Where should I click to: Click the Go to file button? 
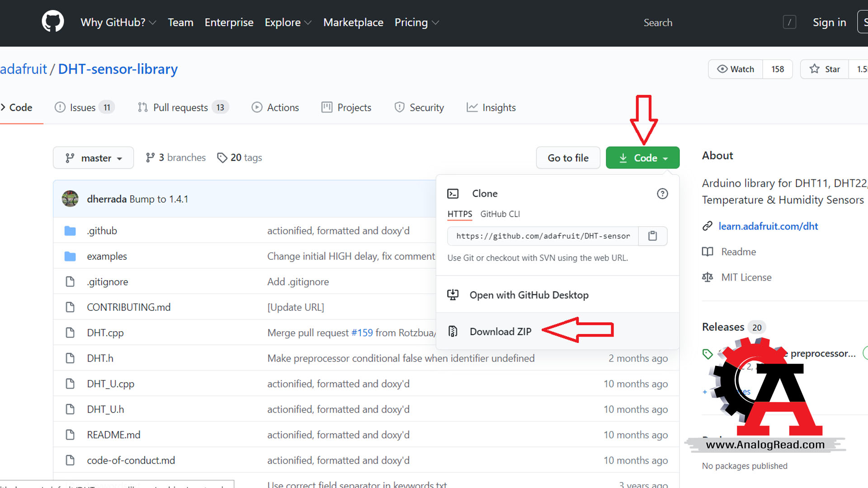(x=568, y=158)
